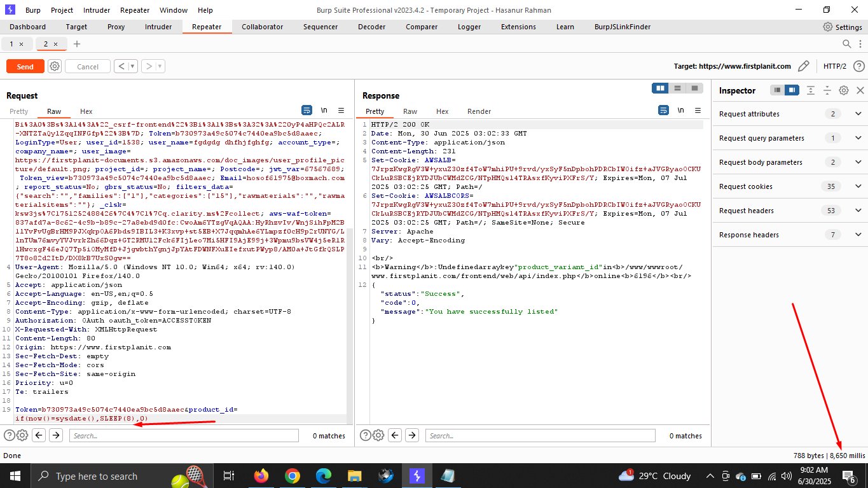Close Repeater tab 1
This screenshot has height=488, width=868.
click(x=21, y=44)
